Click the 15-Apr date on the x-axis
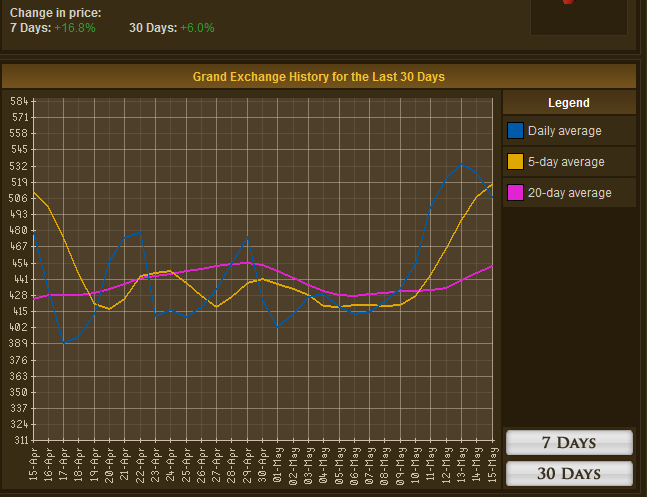The height and width of the screenshot is (497, 647). click(33, 464)
